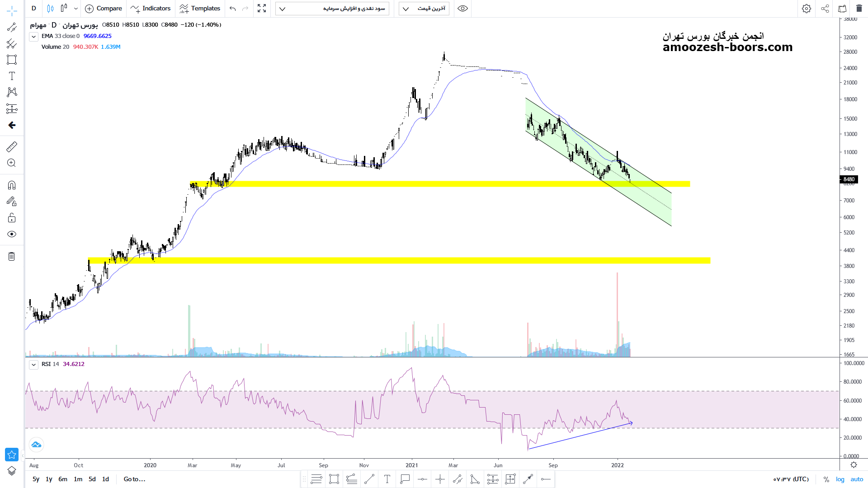Collapse the RSI pane legend chevron

click(33, 365)
